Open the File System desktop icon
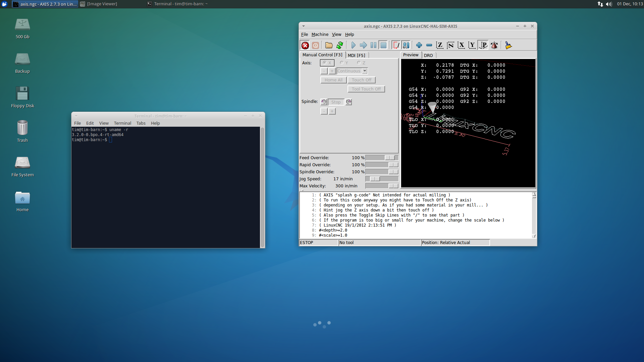 pyautogui.click(x=22, y=167)
